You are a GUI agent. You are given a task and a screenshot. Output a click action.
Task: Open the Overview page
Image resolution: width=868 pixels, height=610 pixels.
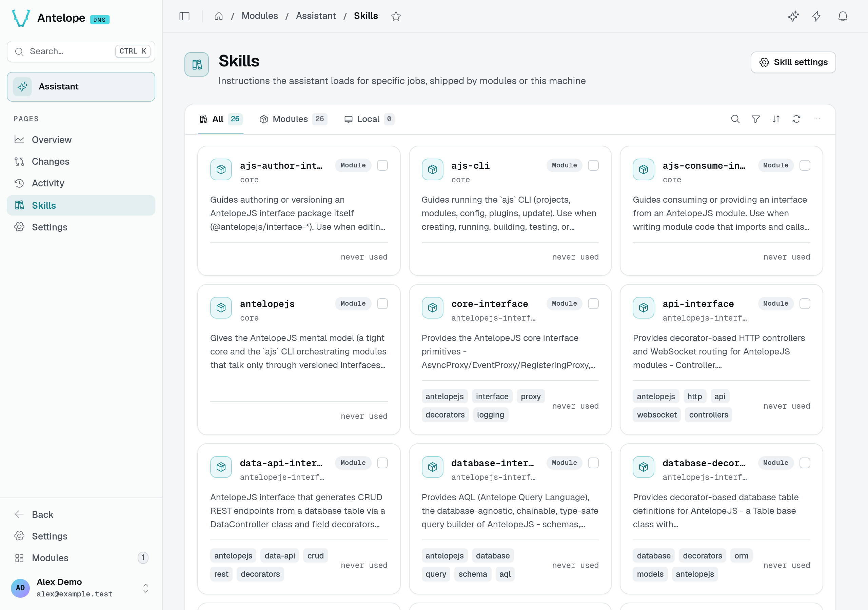pos(81,140)
